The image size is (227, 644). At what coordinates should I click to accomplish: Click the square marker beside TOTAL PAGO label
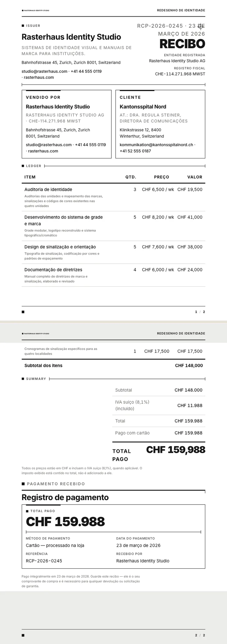pyautogui.click(x=27, y=511)
